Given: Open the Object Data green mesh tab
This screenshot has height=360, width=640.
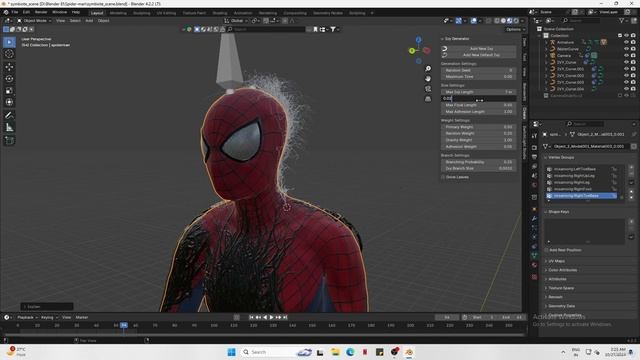Looking at the screenshot, I should click(x=534, y=256).
